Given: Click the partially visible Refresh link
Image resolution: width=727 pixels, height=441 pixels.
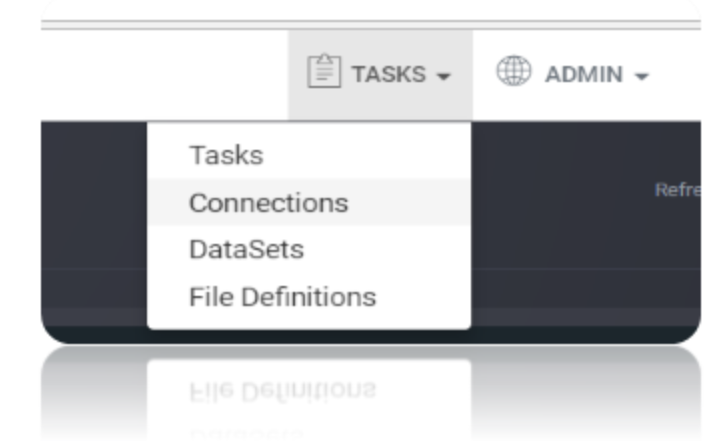Looking at the screenshot, I should pos(677,190).
